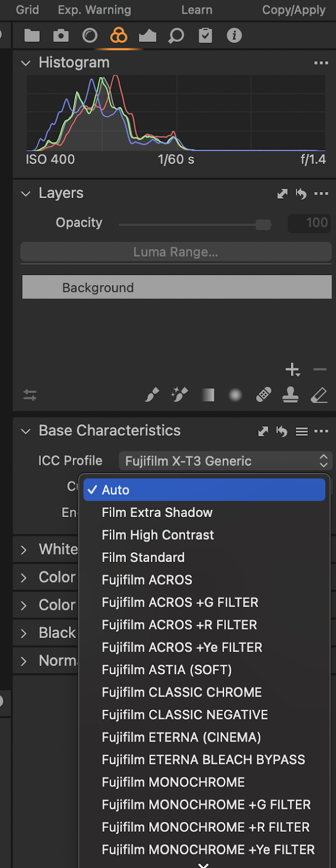Click Copy/Apply in the top toolbar
336x868 pixels.
[x=294, y=10]
